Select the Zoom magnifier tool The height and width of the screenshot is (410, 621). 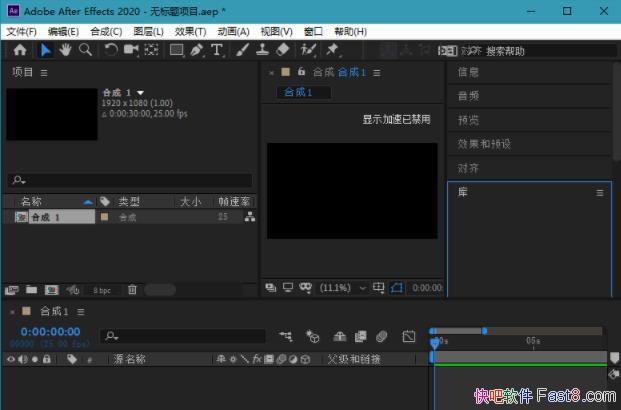(x=86, y=50)
